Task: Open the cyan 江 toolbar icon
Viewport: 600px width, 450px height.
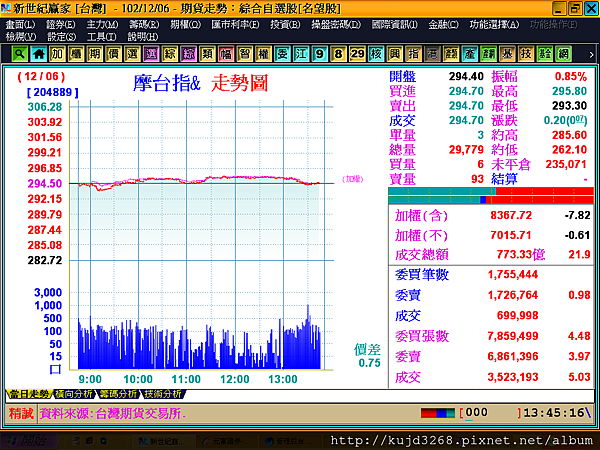Action: [x=301, y=54]
